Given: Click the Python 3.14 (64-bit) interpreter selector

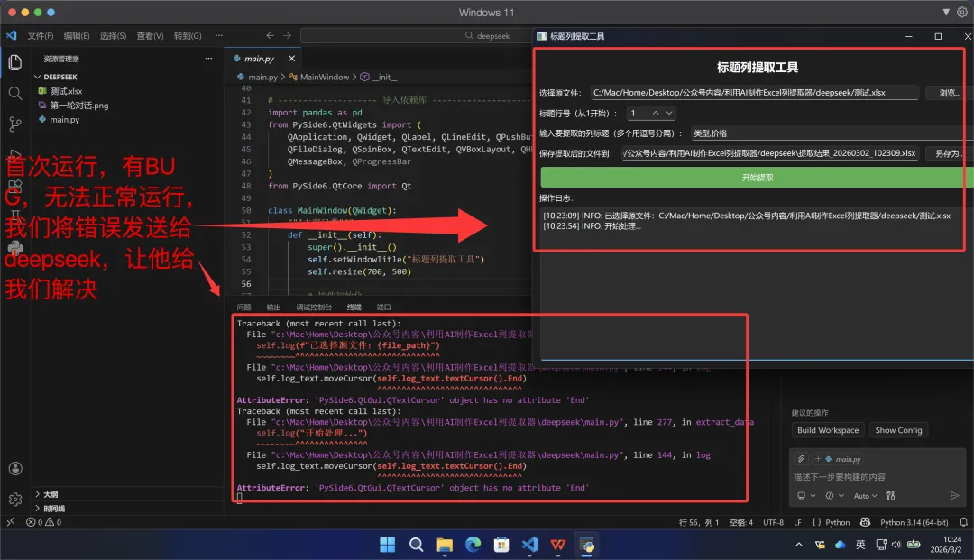Looking at the screenshot, I should (x=914, y=522).
